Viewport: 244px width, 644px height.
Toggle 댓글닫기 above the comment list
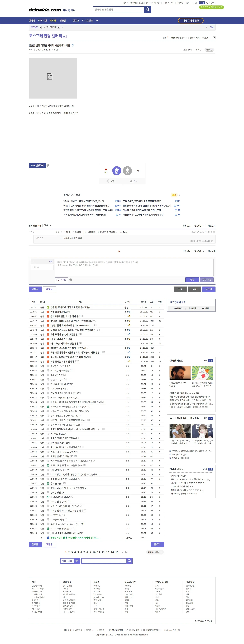(199, 226)
